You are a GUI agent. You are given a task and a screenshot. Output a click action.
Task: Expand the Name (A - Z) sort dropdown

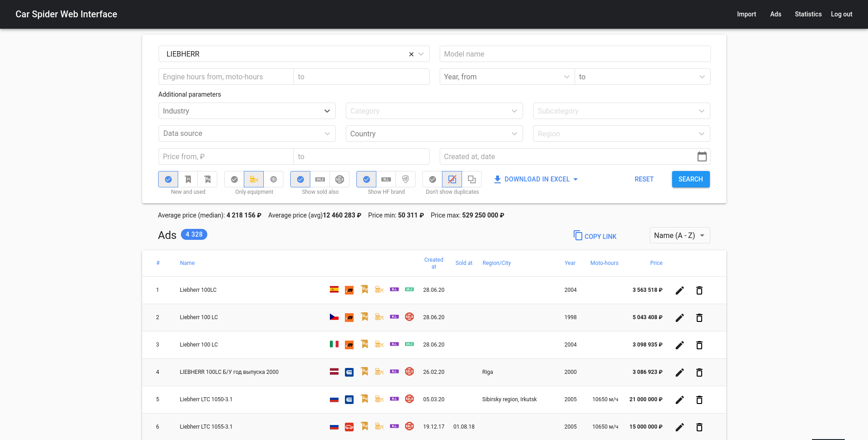click(679, 235)
